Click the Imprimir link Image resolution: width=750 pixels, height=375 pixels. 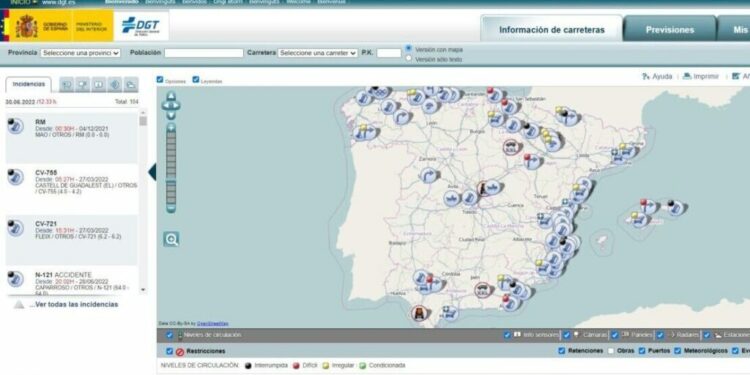tap(706, 77)
